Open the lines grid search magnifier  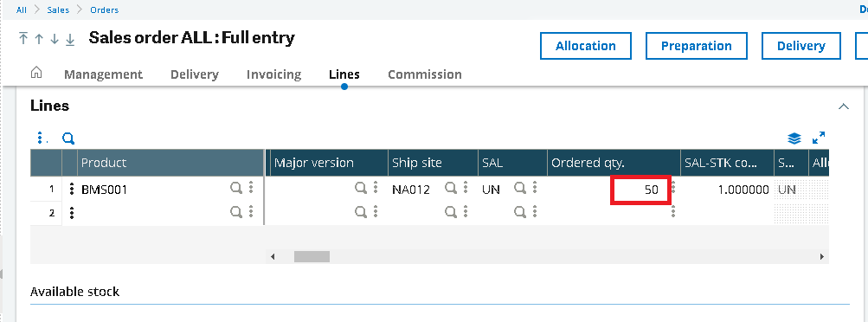point(68,138)
